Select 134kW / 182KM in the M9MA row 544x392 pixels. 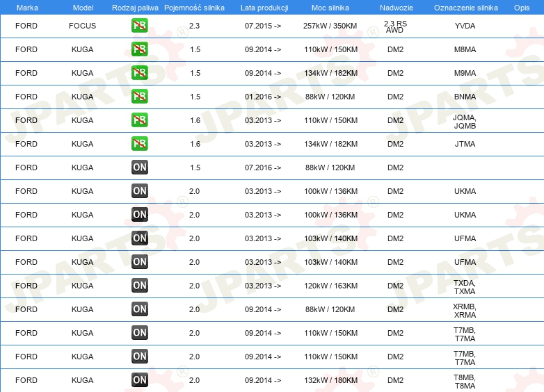pos(331,73)
